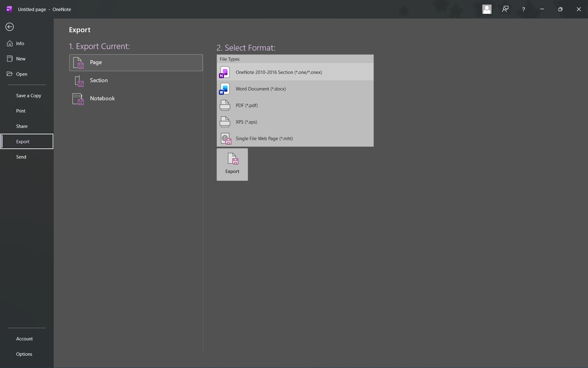588x368 pixels.
Task: Select XPS (*.xps) format
Action: [x=295, y=122]
